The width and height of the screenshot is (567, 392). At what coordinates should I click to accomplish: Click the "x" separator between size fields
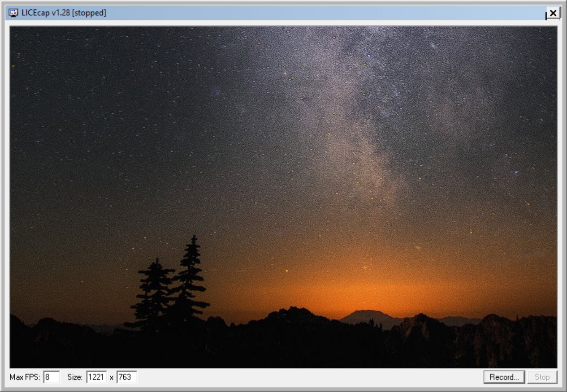click(x=112, y=377)
